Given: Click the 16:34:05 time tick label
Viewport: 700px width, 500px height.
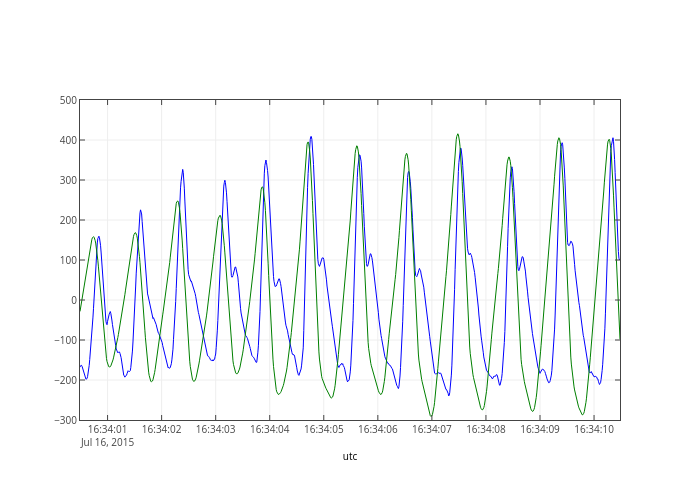Looking at the screenshot, I should (x=323, y=429).
